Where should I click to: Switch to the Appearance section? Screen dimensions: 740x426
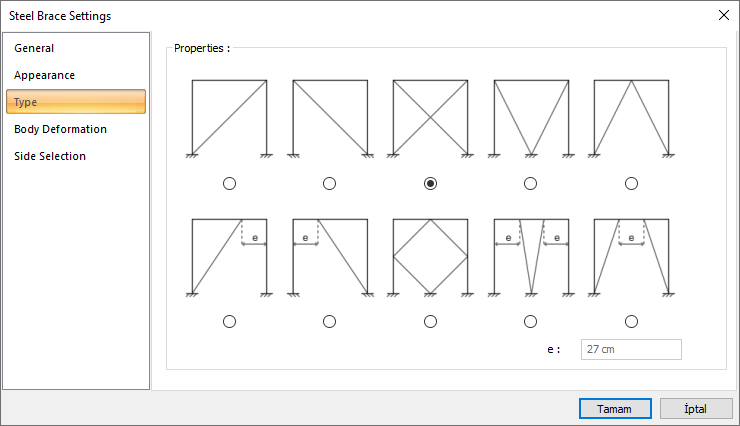coord(44,75)
